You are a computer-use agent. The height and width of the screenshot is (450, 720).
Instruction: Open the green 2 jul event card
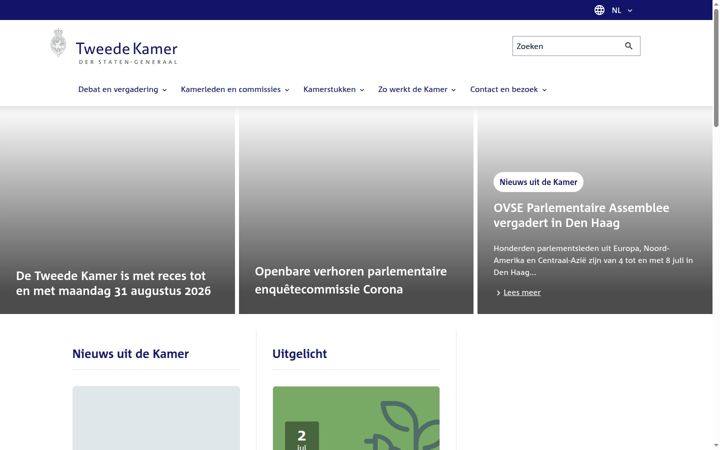(x=356, y=418)
